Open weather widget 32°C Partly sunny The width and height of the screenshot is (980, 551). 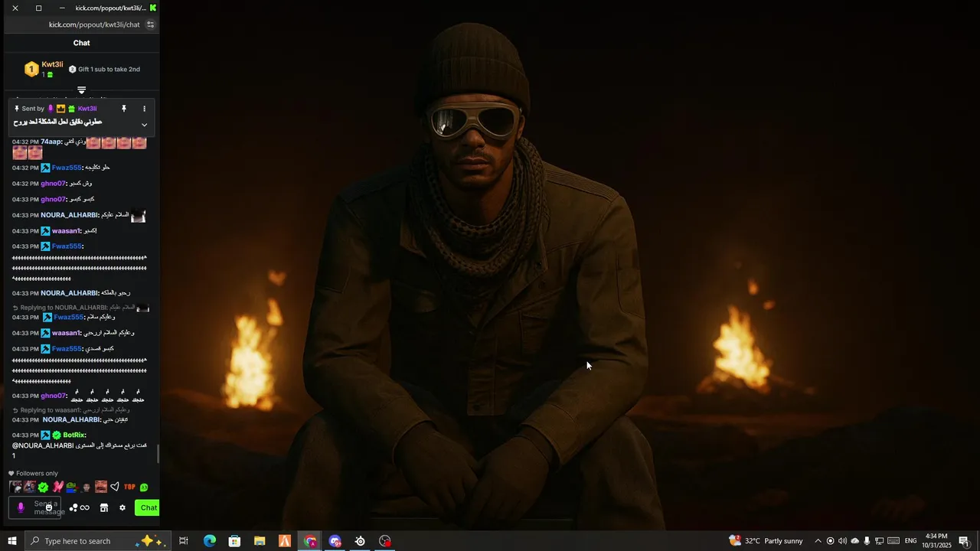click(766, 541)
